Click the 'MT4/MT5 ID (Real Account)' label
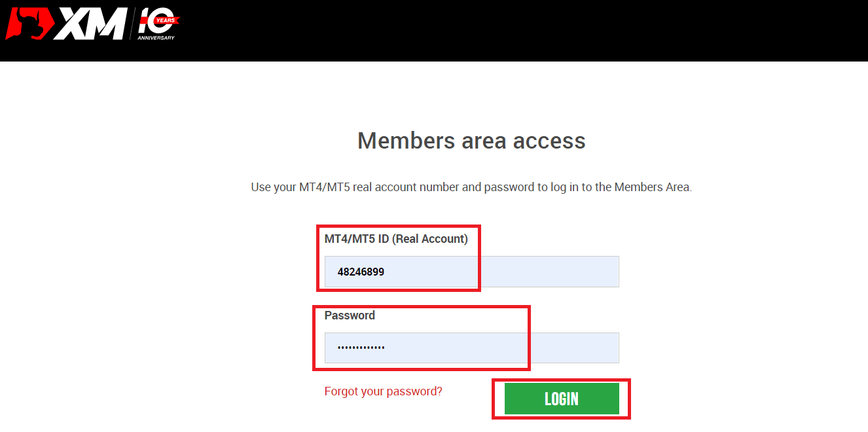The width and height of the screenshot is (868, 432). 396,239
